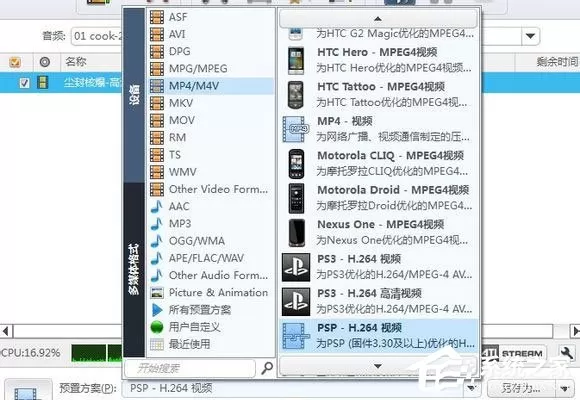Open the 音频 track dropdown arrow
The height and width of the screenshot is (400, 580).
click(x=530, y=36)
